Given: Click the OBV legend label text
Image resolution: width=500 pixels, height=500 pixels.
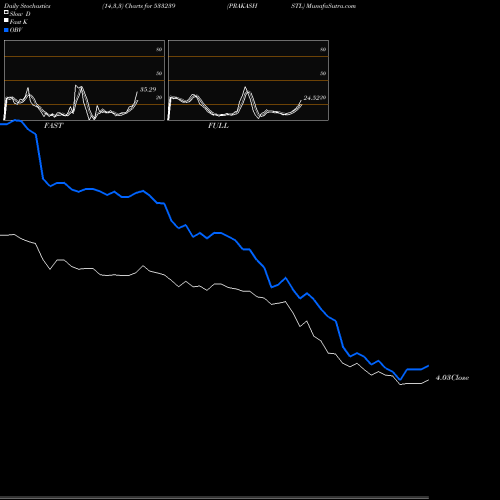Looking at the screenshot, I should [16, 30].
